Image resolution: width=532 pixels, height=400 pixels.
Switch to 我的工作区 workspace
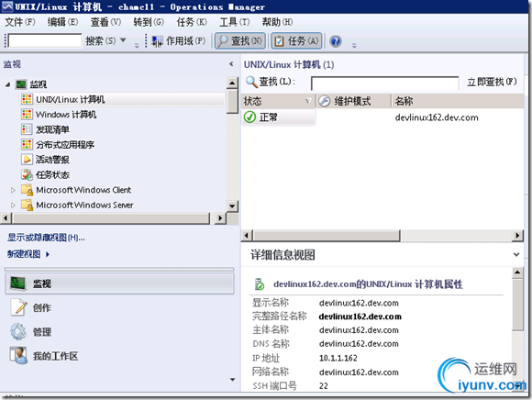click(x=55, y=356)
